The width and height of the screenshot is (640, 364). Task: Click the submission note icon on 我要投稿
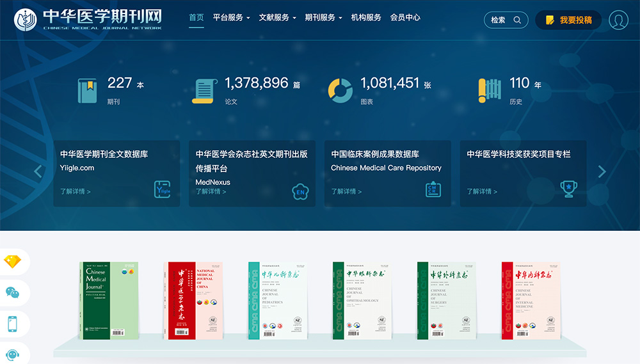click(550, 20)
